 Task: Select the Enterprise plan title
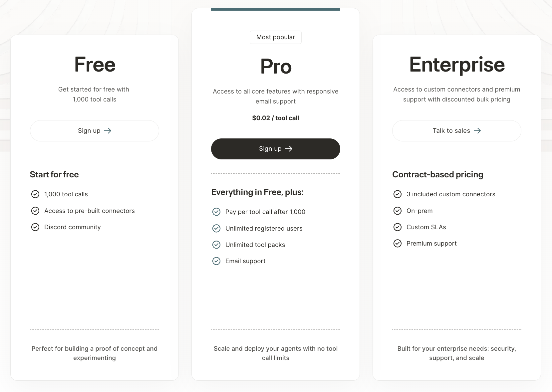coord(457,64)
